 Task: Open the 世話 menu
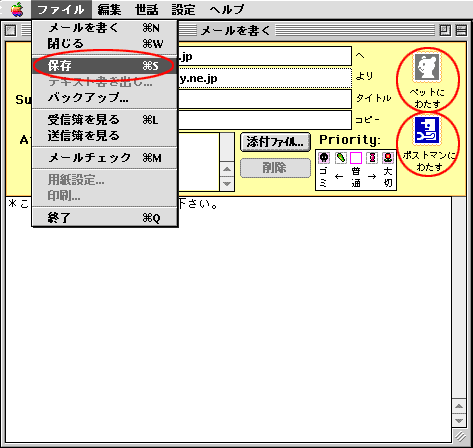tap(147, 9)
